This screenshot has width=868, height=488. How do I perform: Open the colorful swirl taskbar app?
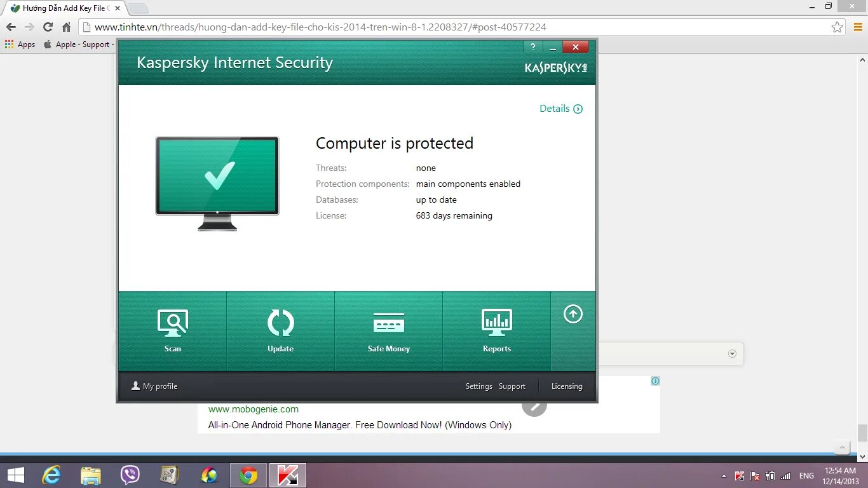(209, 475)
